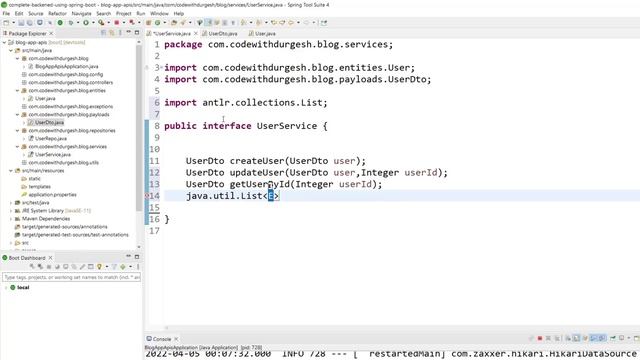Click the External Tools run icon
This screenshot has height=360, width=640.
pyautogui.click(x=101, y=23)
